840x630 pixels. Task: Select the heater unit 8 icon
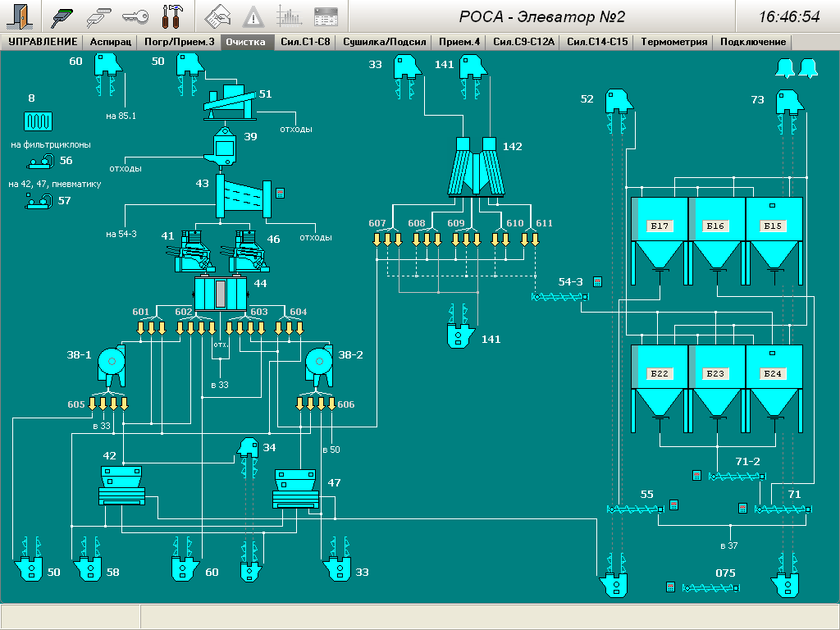pyautogui.click(x=38, y=121)
